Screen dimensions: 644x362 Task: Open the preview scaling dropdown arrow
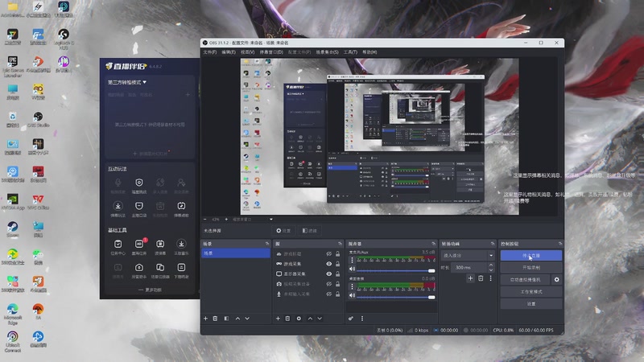pos(271,219)
